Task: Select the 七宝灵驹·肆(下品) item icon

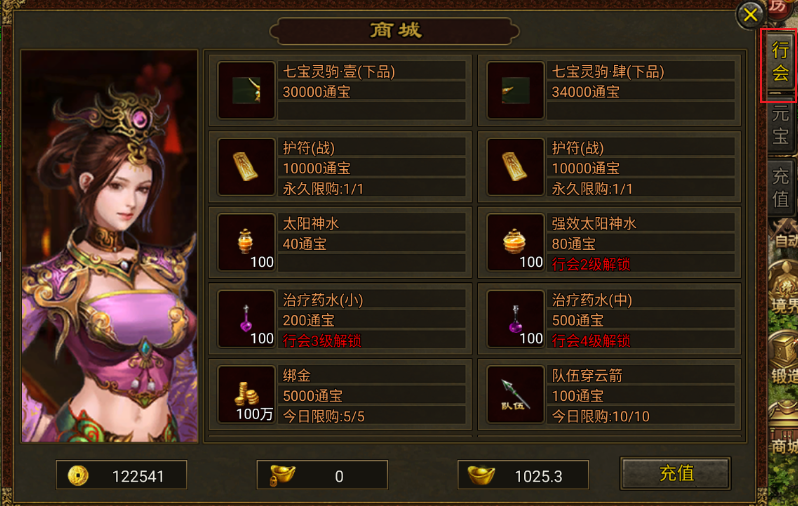Action: tap(515, 91)
